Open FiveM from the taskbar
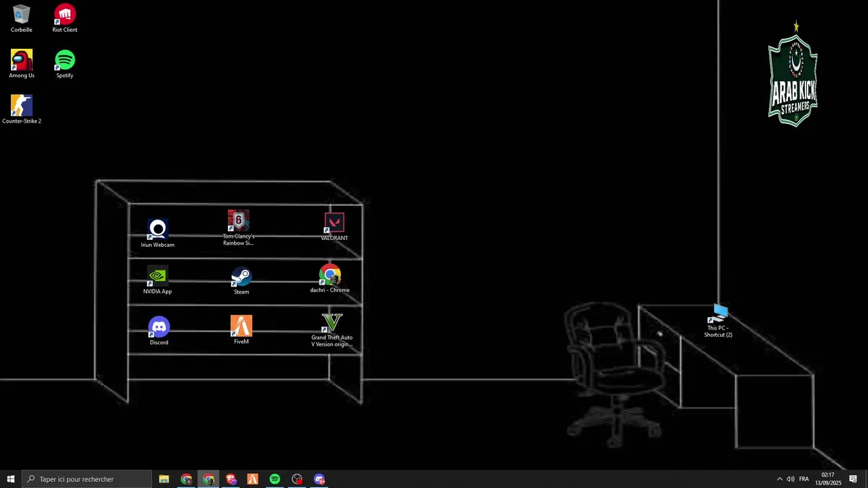This screenshot has height=488, width=868. click(x=253, y=479)
